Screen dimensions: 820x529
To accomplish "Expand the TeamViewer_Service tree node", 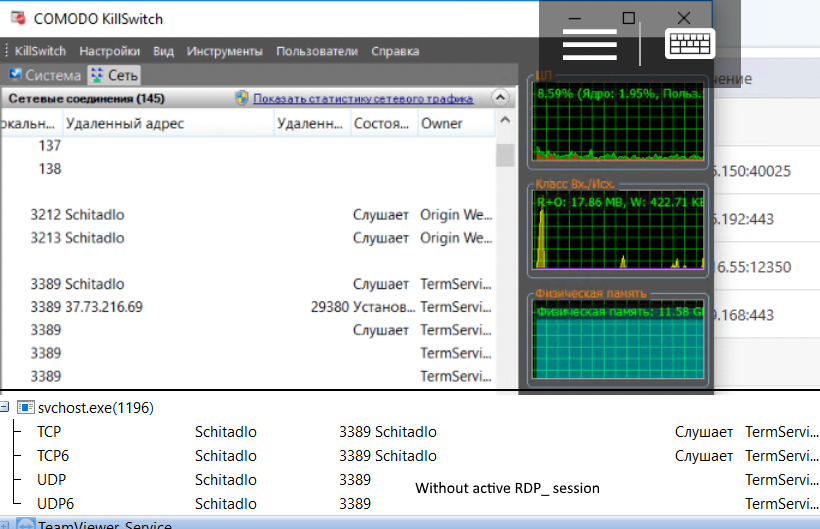I will tap(4, 525).
